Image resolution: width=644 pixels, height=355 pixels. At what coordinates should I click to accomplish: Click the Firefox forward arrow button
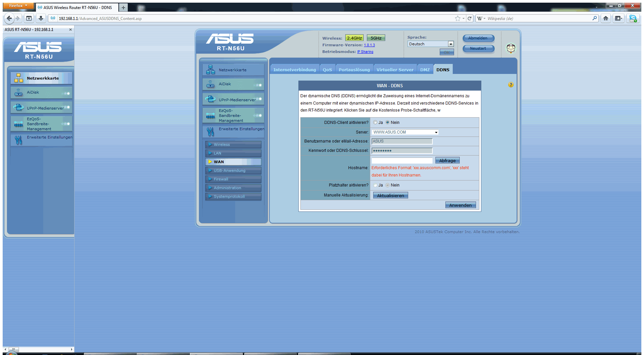[x=18, y=18]
